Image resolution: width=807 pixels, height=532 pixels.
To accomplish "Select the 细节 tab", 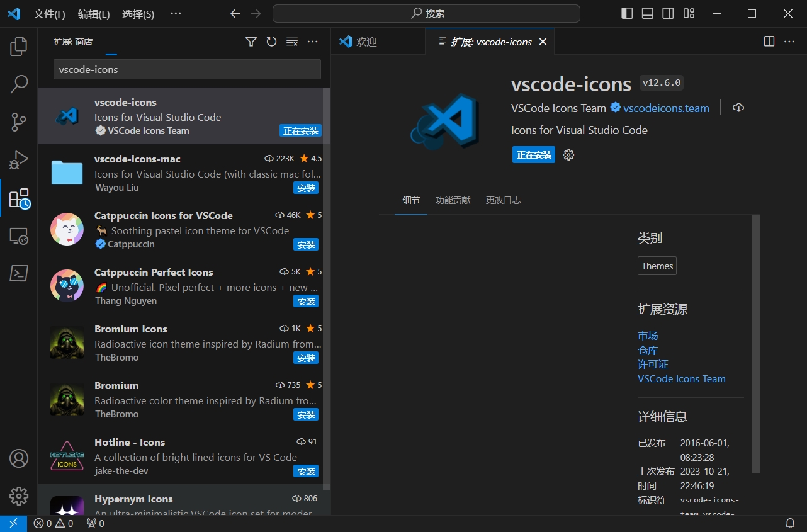I will (411, 200).
